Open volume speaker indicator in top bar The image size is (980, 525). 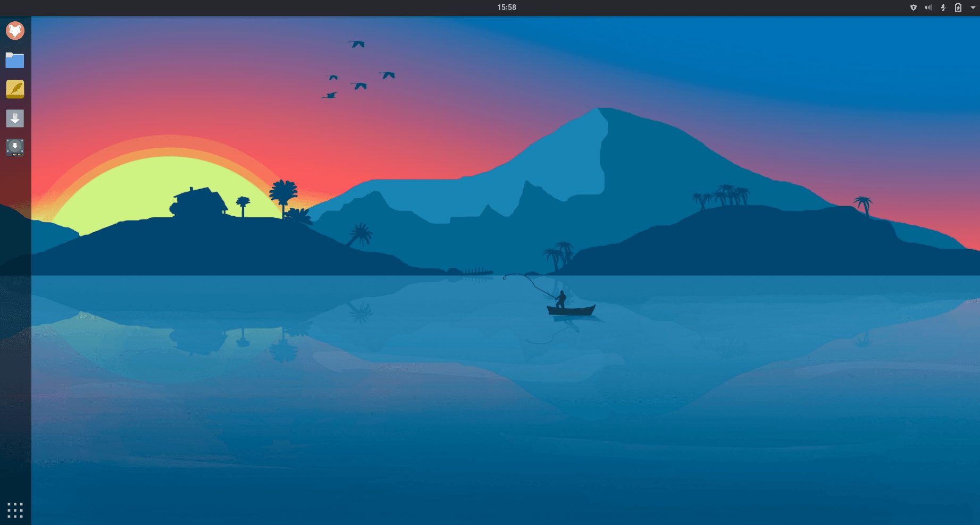[x=928, y=7]
